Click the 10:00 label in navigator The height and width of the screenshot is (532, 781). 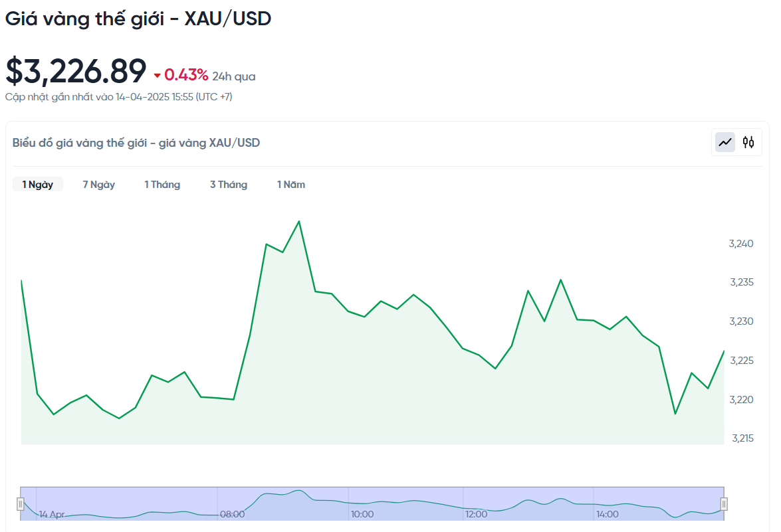362,514
